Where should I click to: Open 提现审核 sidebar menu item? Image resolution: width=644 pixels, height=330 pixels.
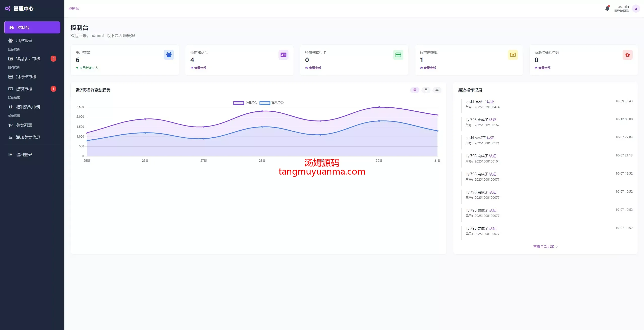(24, 89)
